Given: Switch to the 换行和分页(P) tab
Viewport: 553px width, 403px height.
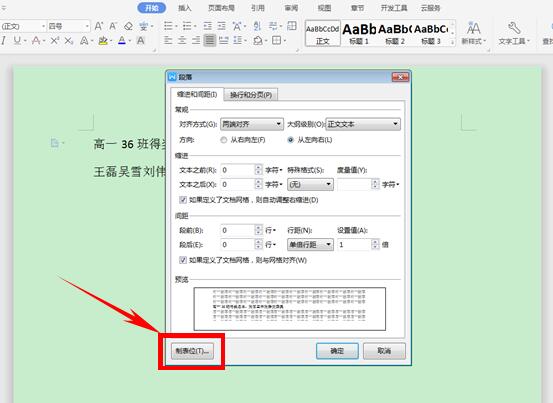Looking at the screenshot, I should pos(251,95).
